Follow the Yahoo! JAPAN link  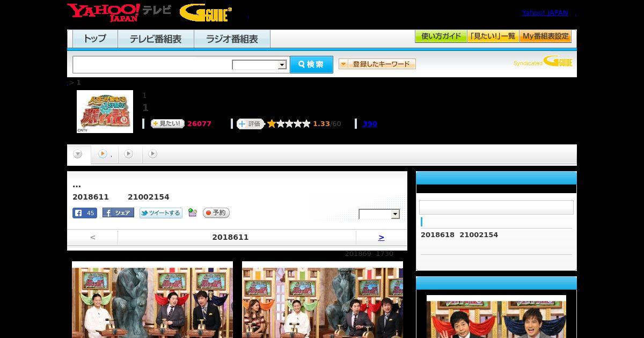coord(545,12)
